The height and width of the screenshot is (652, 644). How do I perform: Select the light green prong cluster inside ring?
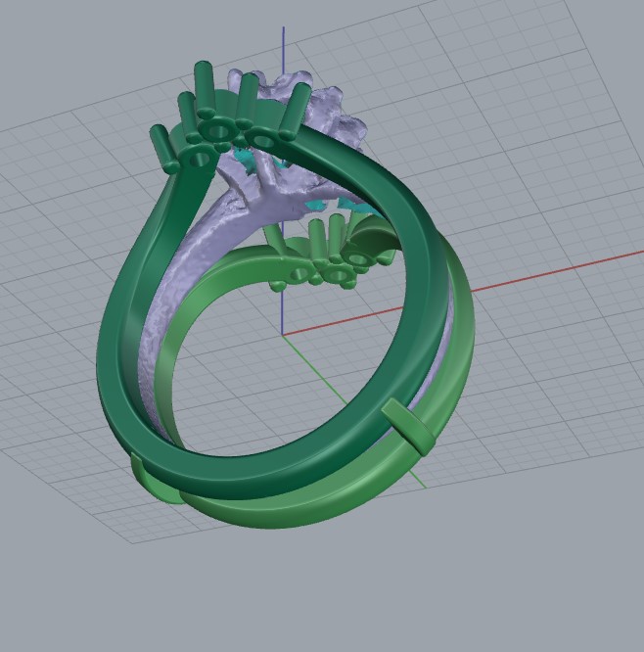click(x=333, y=254)
